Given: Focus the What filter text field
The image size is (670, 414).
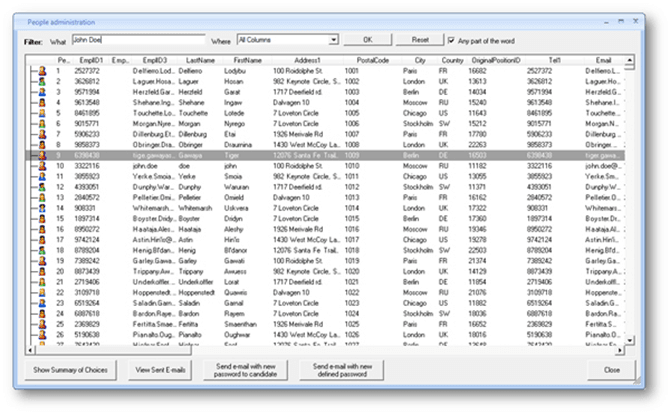Looking at the screenshot, I should coord(139,40).
